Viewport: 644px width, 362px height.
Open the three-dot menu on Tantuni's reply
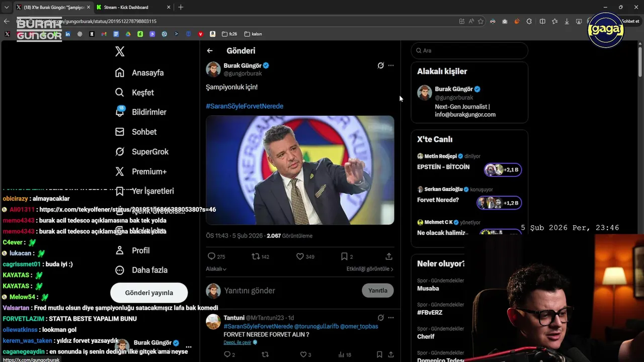(x=391, y=318)
